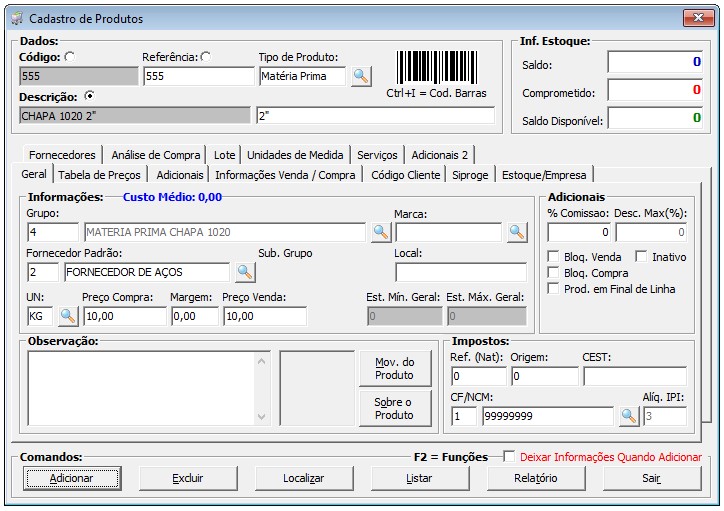Screen dimensions: 724x511
Task: Open UN unit lookup magnifier
Action: pyautogui.click(x=68, y=316)
